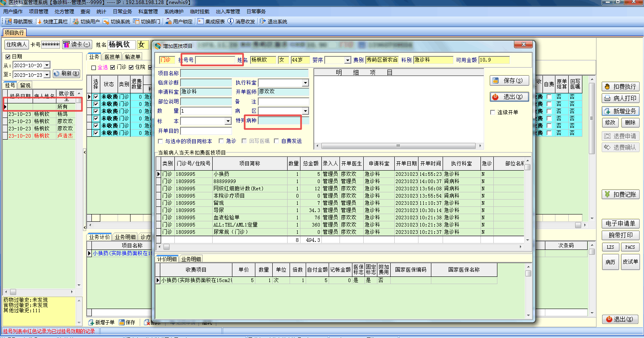Switch to the 输液单 tab
This screenshot has width=644, height=338.
coord(133,57)
